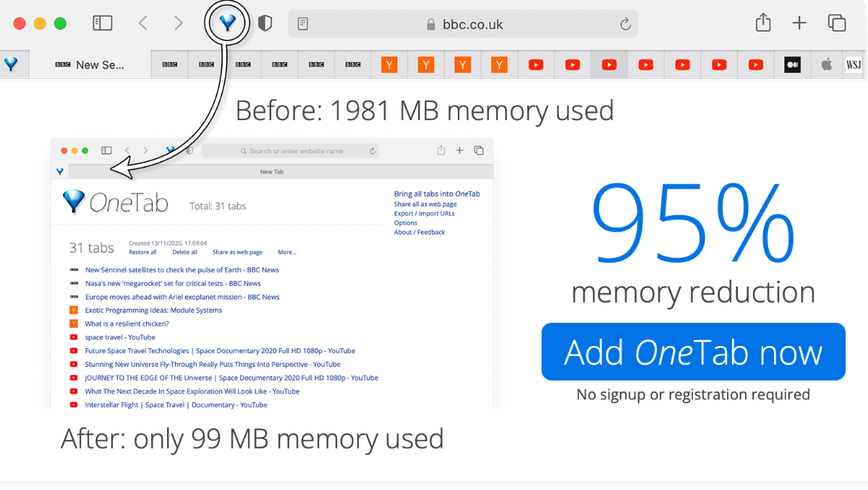Go forward with the forward arrow
The image size is (868, 490).
(179, 23)
